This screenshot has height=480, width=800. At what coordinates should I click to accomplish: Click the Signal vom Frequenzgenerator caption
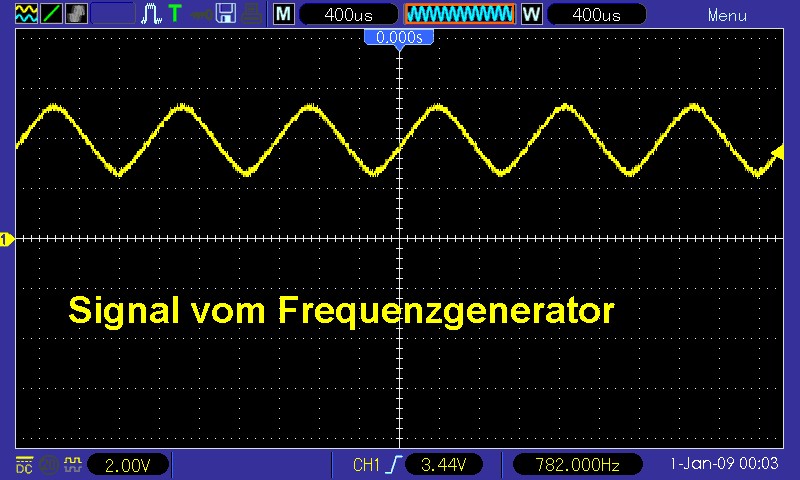coord(341,310)
